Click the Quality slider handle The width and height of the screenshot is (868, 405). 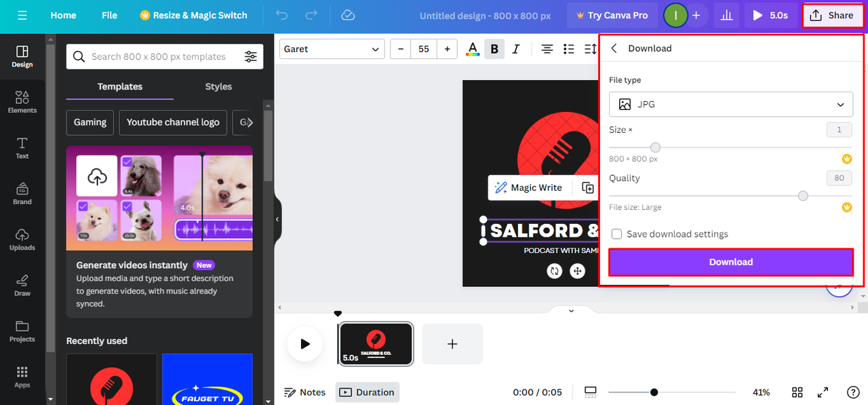pos(803,196)
